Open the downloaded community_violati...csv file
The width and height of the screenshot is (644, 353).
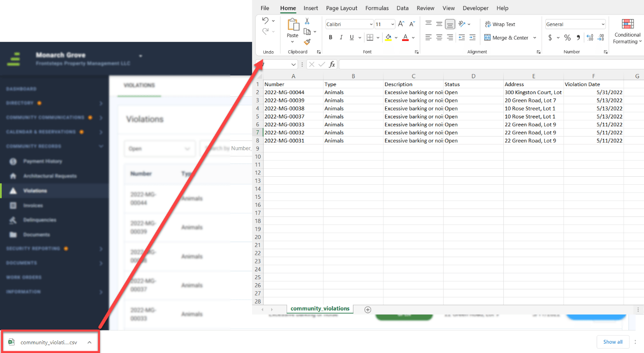click(x=49, y=342)
